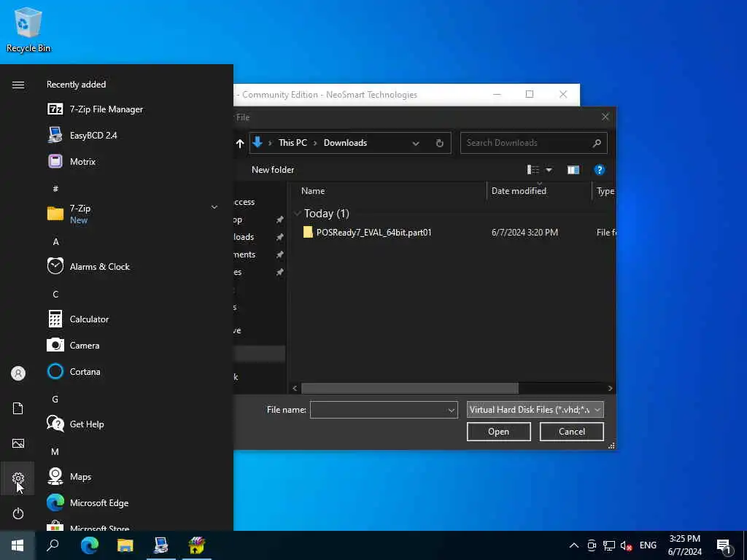Image resolution: width=747 pixels, height=560 pixels.
Task: Open Documents from the Start sidebar
Action: coord(18,408)
